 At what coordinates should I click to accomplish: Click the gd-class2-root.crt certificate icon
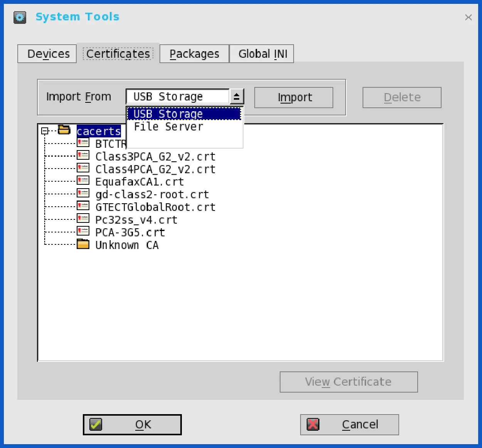[83, 193]
